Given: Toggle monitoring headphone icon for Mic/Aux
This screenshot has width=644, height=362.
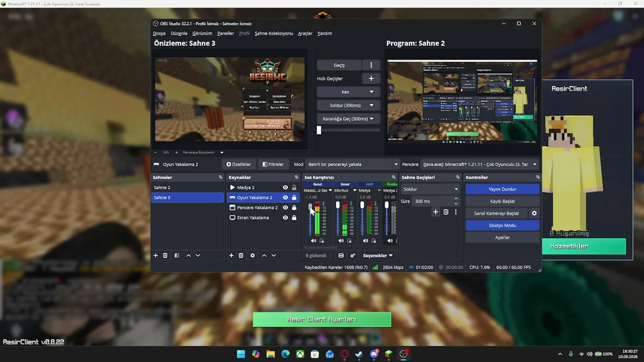Looking at the screenshot, I should [349, 241].
